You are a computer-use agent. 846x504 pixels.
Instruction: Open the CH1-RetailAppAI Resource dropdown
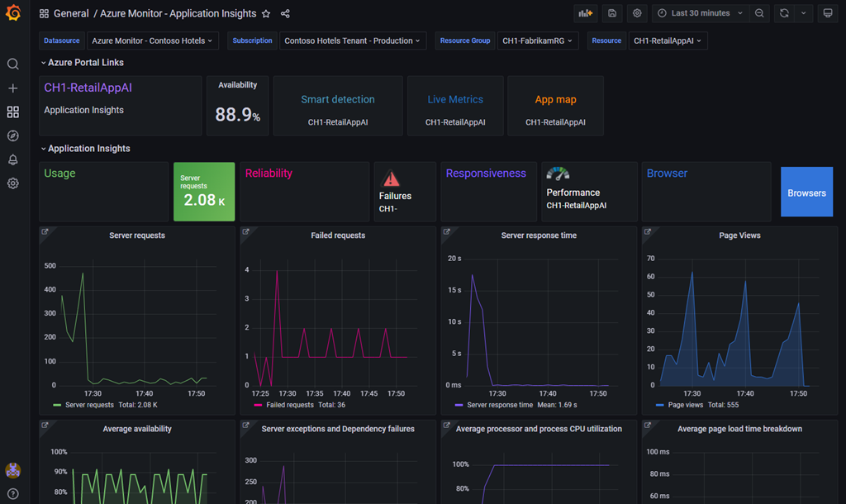(668, 40)
